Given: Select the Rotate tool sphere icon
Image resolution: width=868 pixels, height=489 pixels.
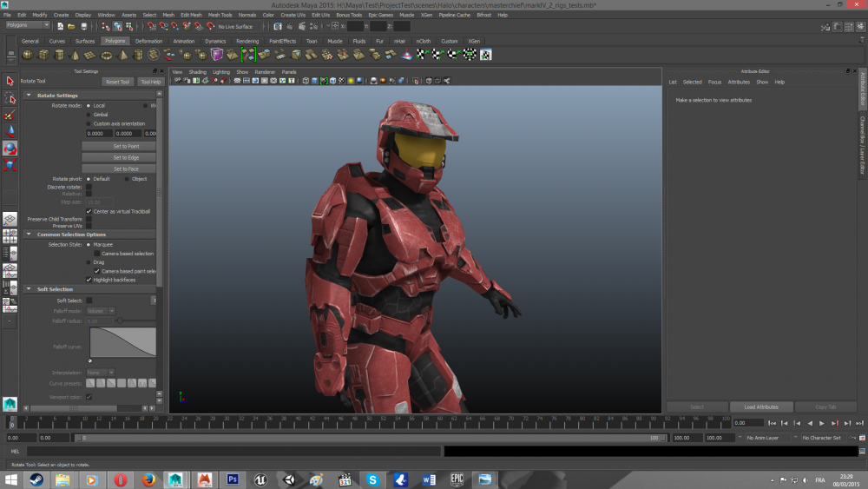Looking at the screenshot, I should coord(10,148).
